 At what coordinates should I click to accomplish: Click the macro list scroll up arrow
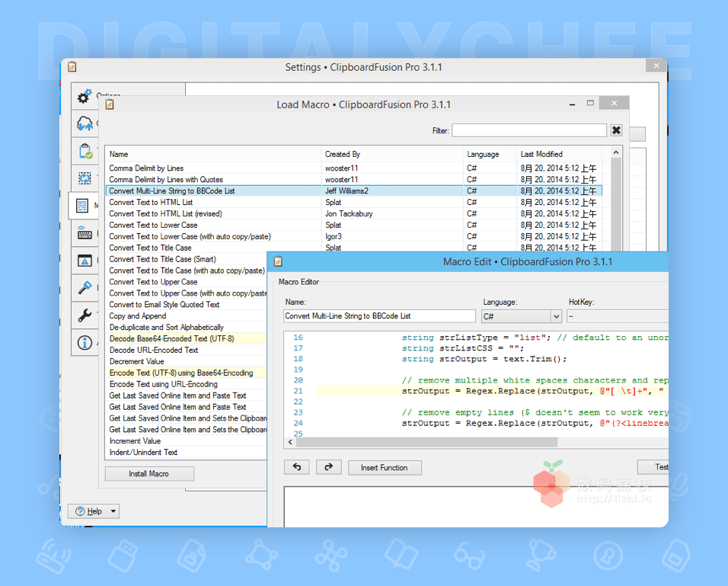pyautogui.click(x=616, y=152)
